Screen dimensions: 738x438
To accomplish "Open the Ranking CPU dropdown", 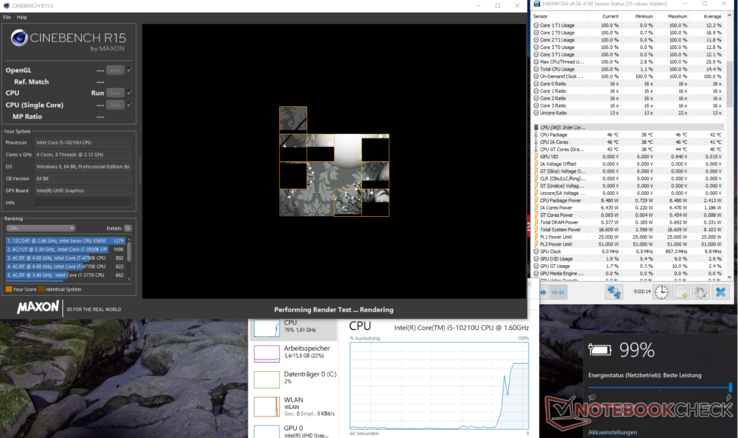I will pyautogui.click(x=40, y=228).
